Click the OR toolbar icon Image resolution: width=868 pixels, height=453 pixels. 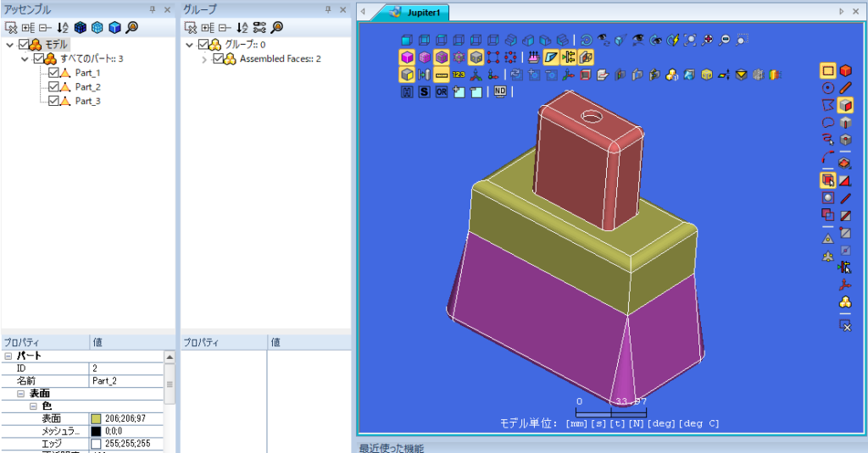pyautogui.click(x=441, y=91)
